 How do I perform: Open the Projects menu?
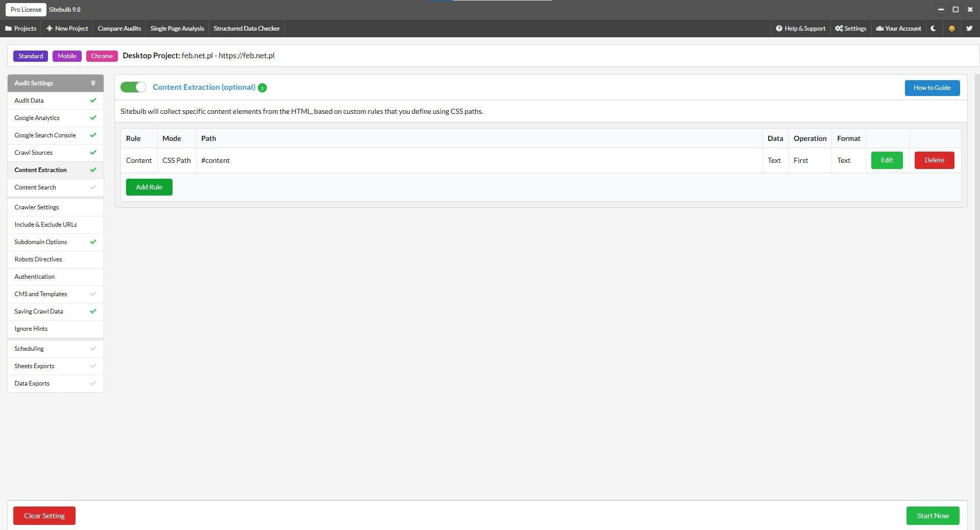pyautogui.click(x=20, y=29)
